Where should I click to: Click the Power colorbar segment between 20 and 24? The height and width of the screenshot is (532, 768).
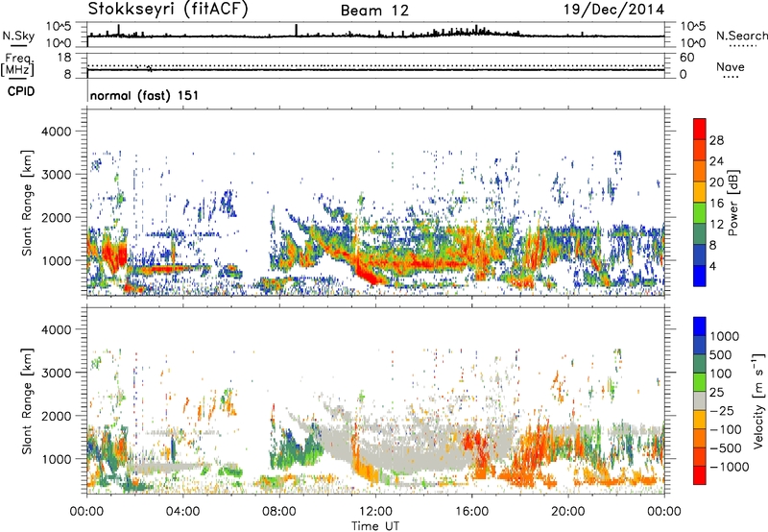point(700,171)
